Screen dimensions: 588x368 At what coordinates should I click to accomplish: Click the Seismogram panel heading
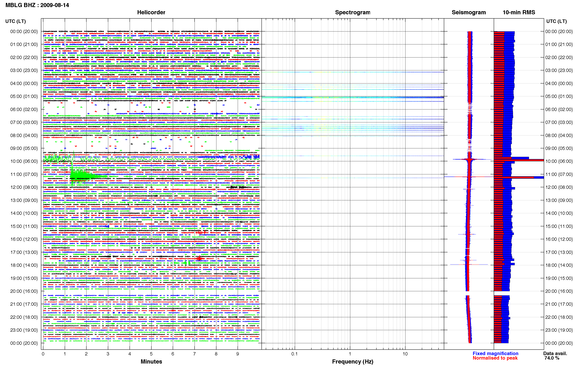point(469,12)
